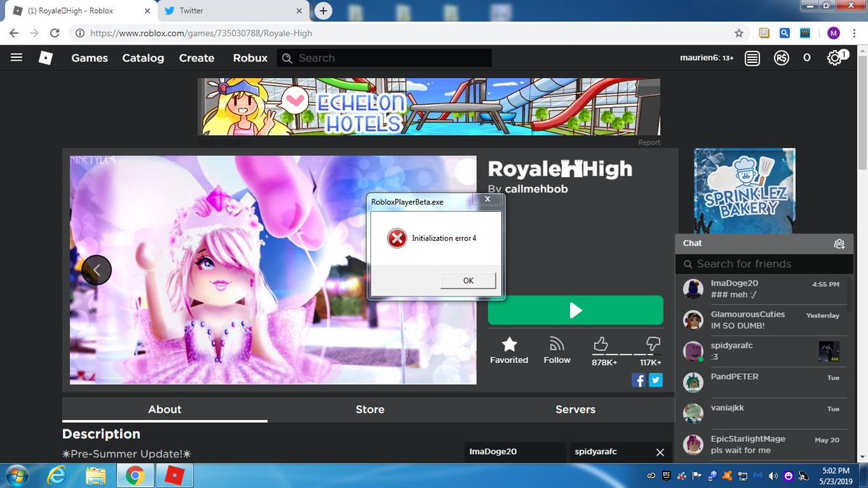Open the ImaDoge20 minimized chat tab
This screenshot has width=868, height=488.
514,452
